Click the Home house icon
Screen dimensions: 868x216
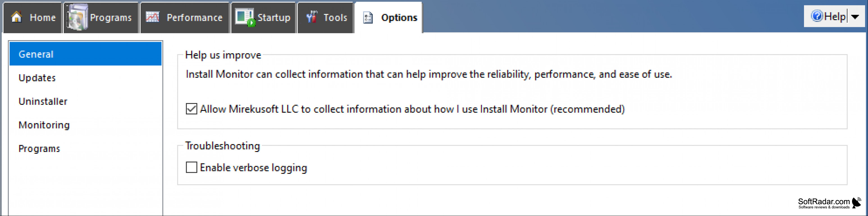pos(17,17)
